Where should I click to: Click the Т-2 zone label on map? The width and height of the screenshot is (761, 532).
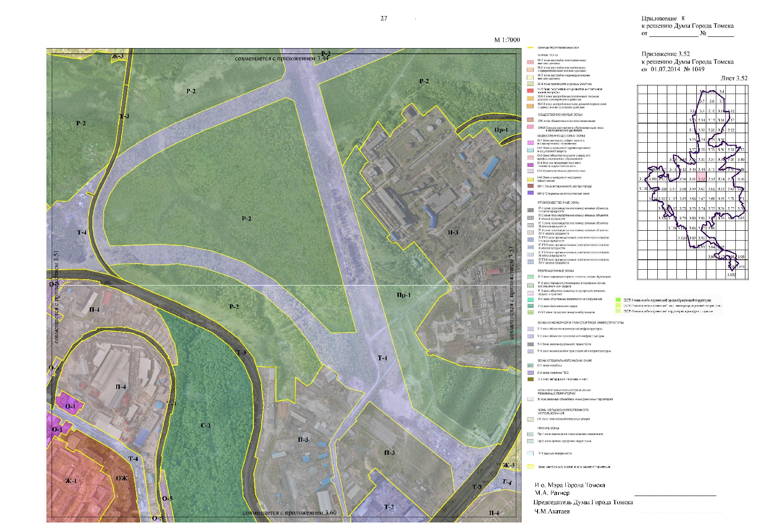[x=389, y=507]
